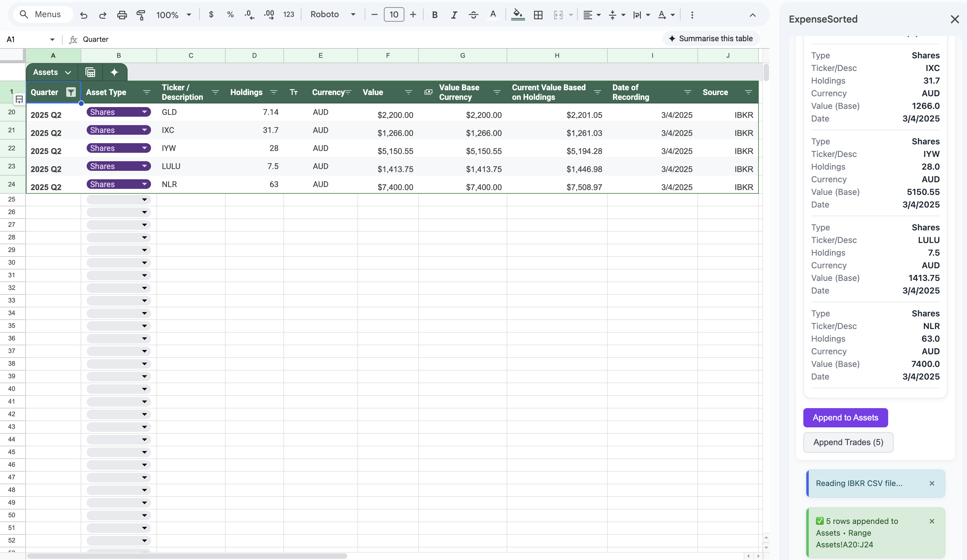Decrease font size with minus

[375, 15]
